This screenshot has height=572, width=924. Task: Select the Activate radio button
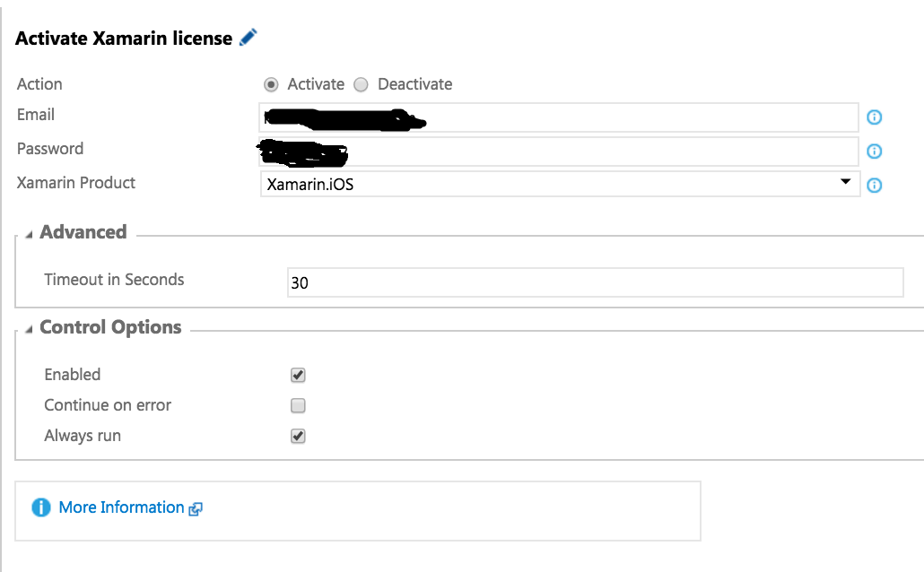(271, 85)
